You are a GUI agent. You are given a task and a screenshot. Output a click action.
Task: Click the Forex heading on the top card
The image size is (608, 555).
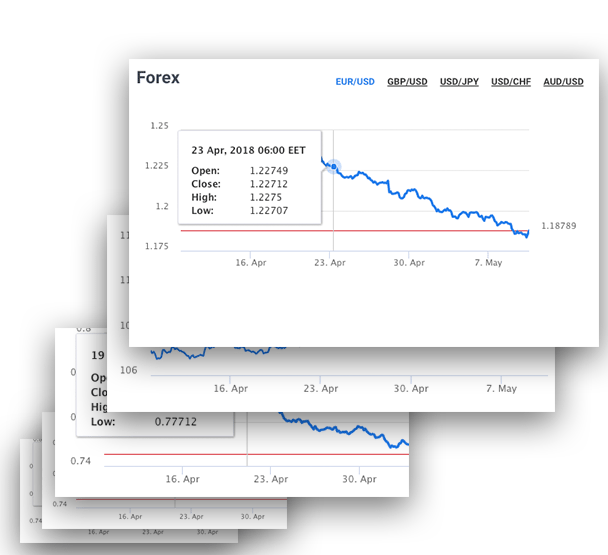tap(158, 78)
